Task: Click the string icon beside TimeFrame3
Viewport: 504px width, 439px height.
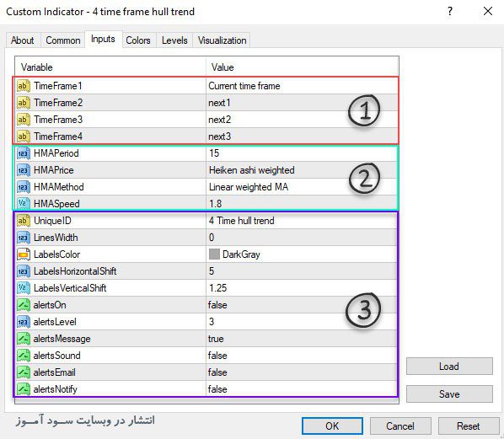Action: [x=24, y=120]
